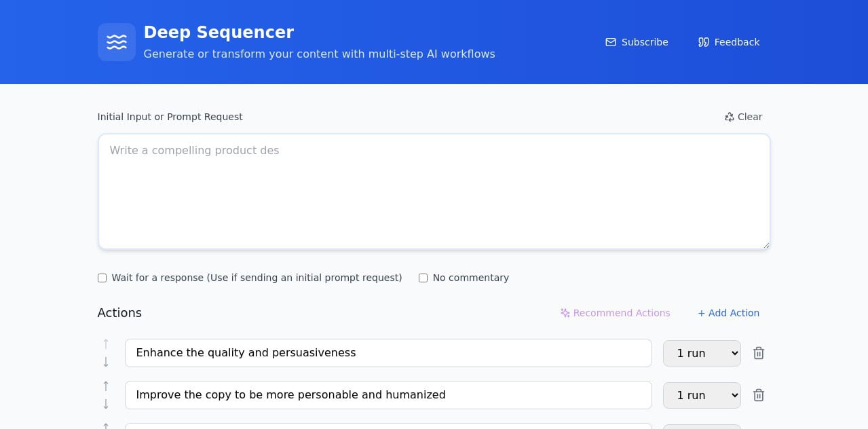Click inside the initial prompt text area
Viewport: 868px width, 429px height.
(x=434, y=190)
